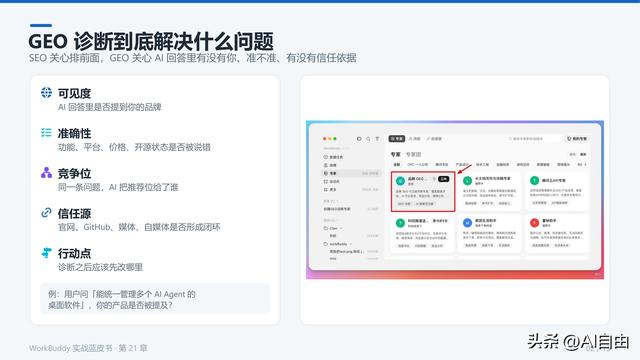This screenshot has height=360, width=640.
Task: Click the teal avatar on 品牌 GEO card
Action: tap(401, 180)
